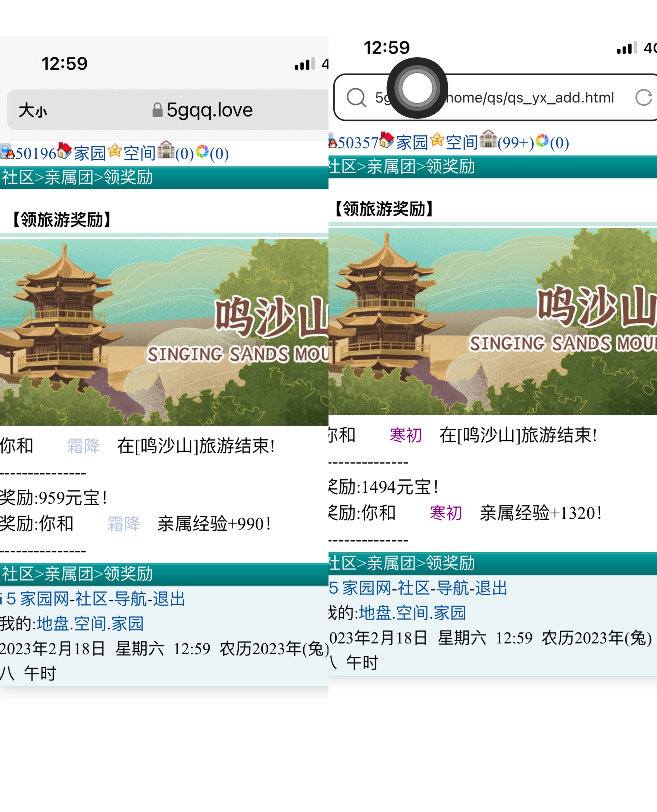657x812 pixels.
Task: Click the building icon with (99+) messages
Action: coord(488,139)
